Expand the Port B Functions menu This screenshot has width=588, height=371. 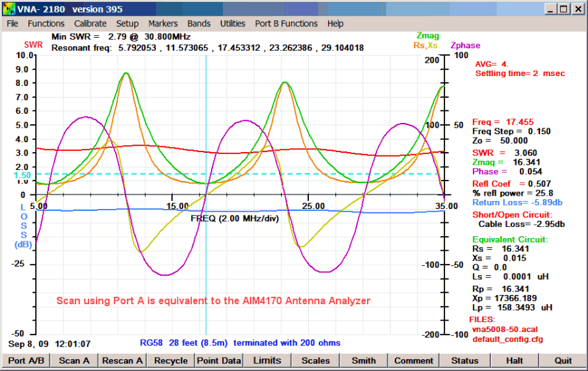click(x=286, y=24)
